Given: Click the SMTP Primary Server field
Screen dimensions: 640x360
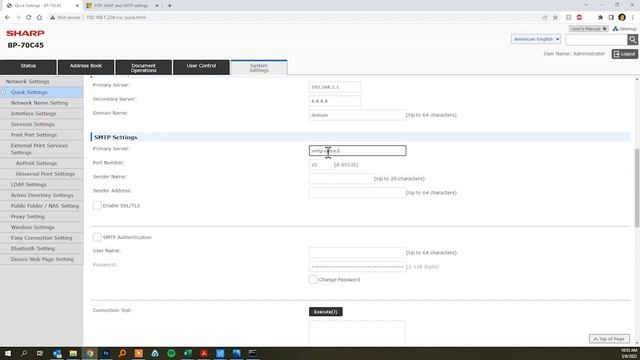Looking at the screenshot, I should 357,151.
